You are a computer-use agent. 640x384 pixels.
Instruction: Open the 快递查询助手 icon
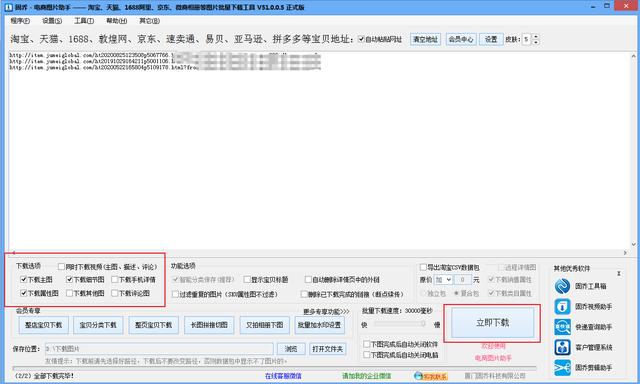pos(562,327)
